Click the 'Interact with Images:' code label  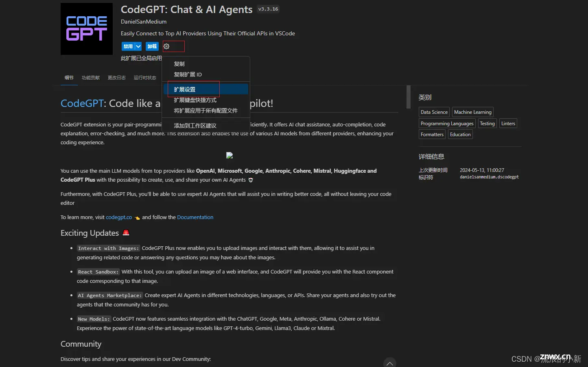tap(108, 248)
